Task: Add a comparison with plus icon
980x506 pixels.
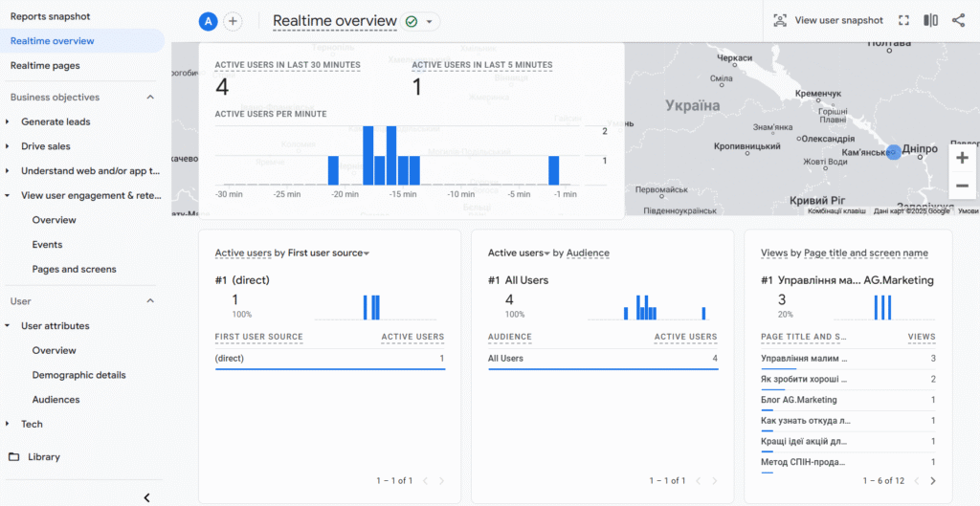Action: [233, 21]
